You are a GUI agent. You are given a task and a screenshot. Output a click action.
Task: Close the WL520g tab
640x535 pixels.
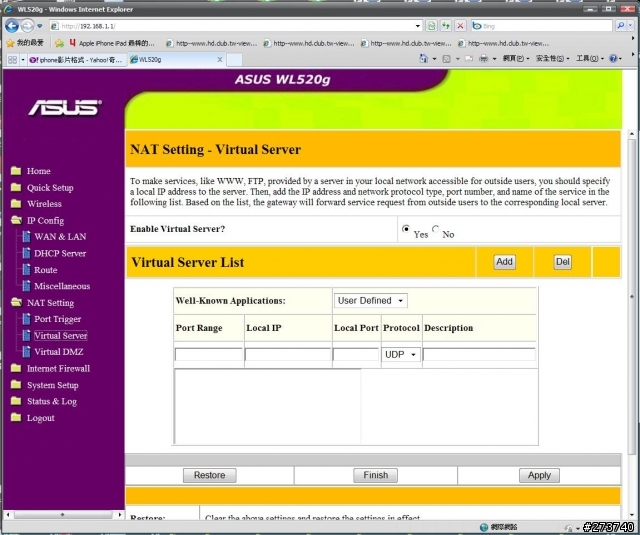tap(220, 60)
